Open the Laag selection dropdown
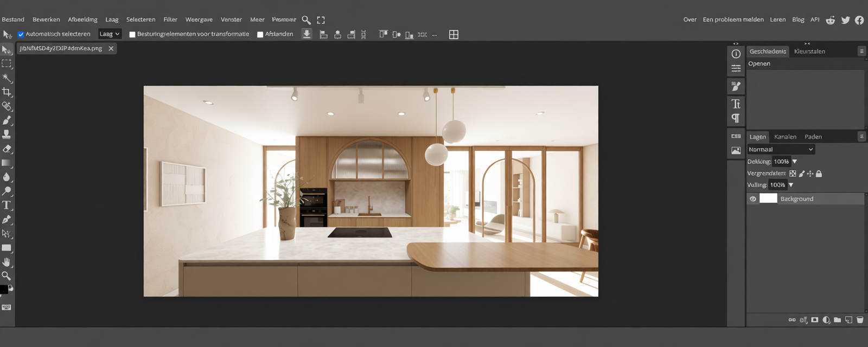The width and height of the screenshot is (868, 347). point(110,34)
